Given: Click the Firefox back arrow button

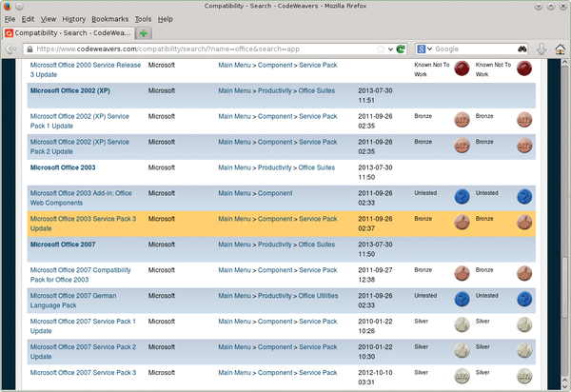Looking at the screenshot, I should (10, 49).
